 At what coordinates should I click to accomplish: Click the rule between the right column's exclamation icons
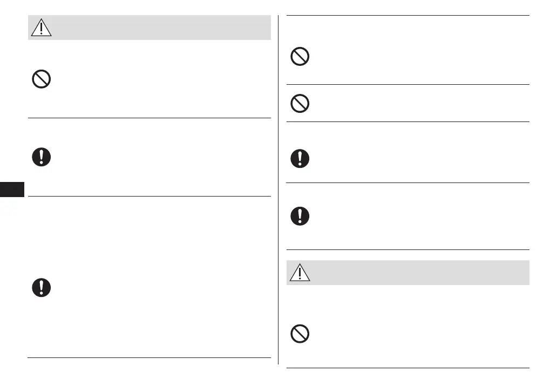point(407,183)
